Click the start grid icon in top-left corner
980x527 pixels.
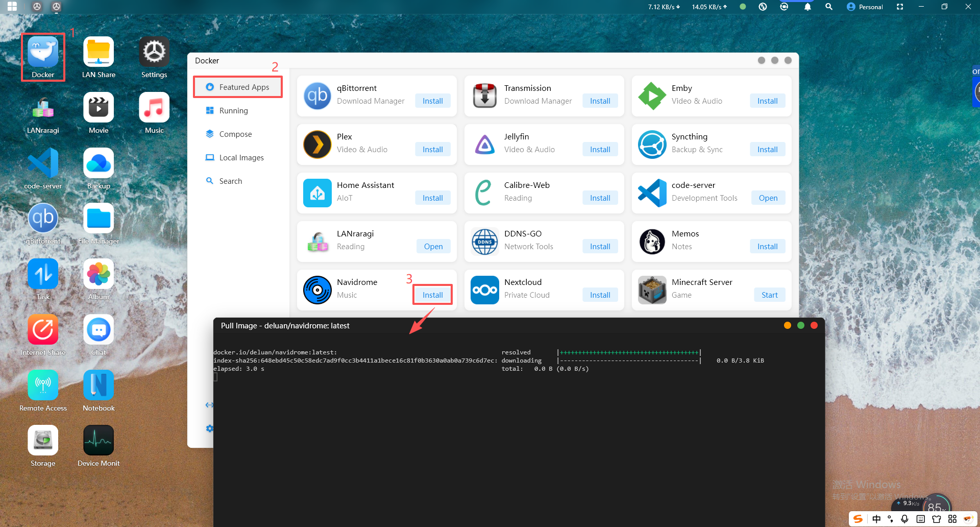(12, 7)
